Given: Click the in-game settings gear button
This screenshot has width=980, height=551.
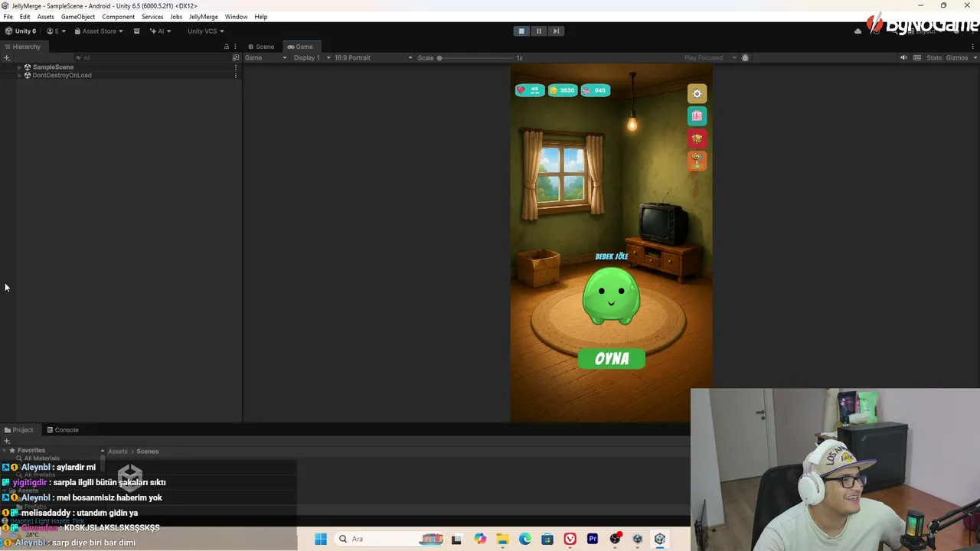Looking at the screenshot, I should tap(697, 94).
